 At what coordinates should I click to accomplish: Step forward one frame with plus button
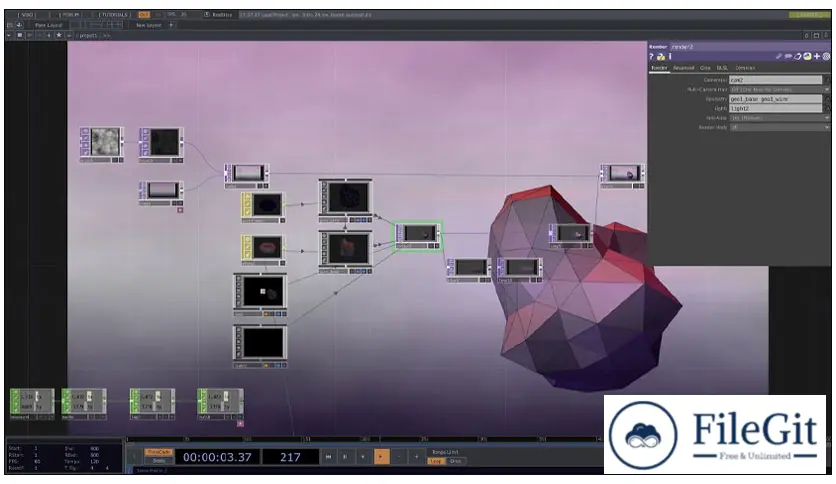[x=416, y=457]
